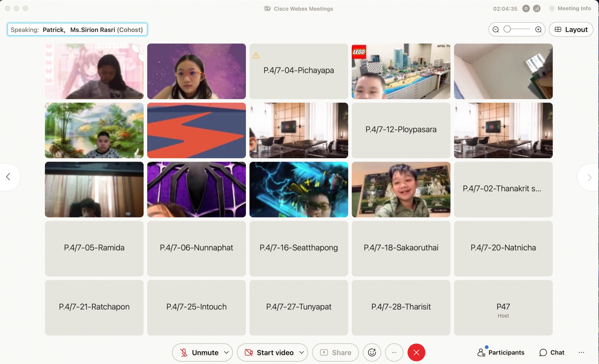Adjust the grid zoom slider handle
599x364 pixels.
click(507, 29)
